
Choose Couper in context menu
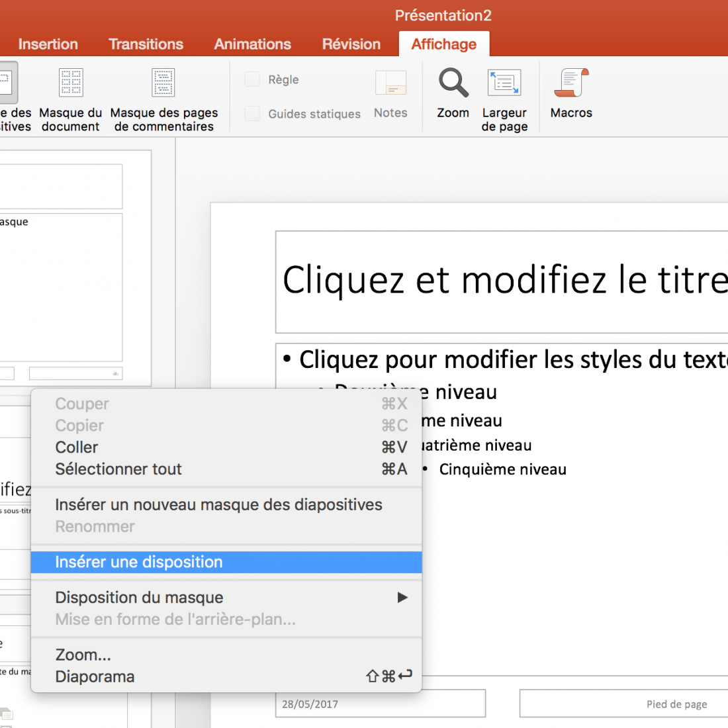(x=226, y=404)
